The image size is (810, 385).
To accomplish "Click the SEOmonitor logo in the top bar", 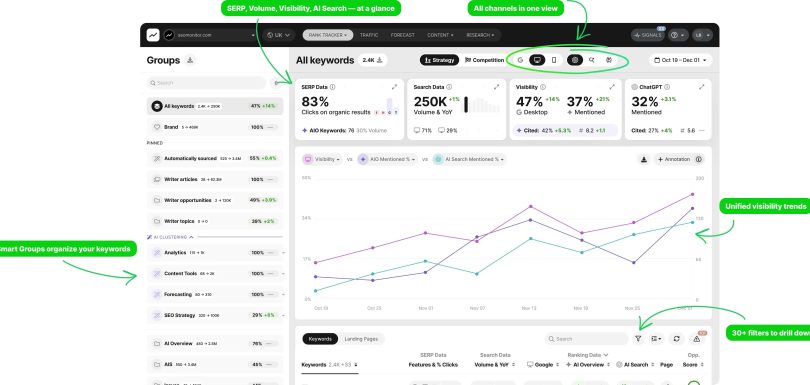I will pos(153,35).
